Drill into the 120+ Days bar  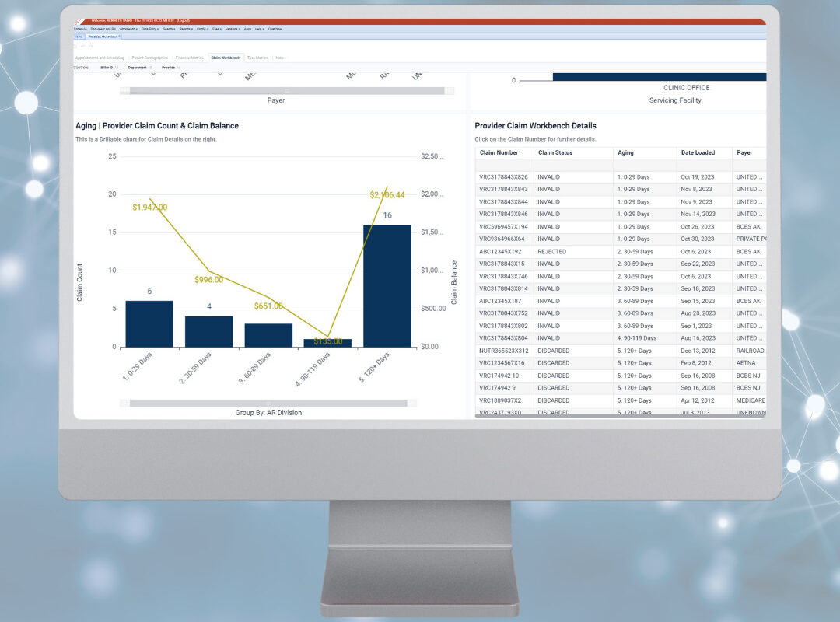point(387,285)
